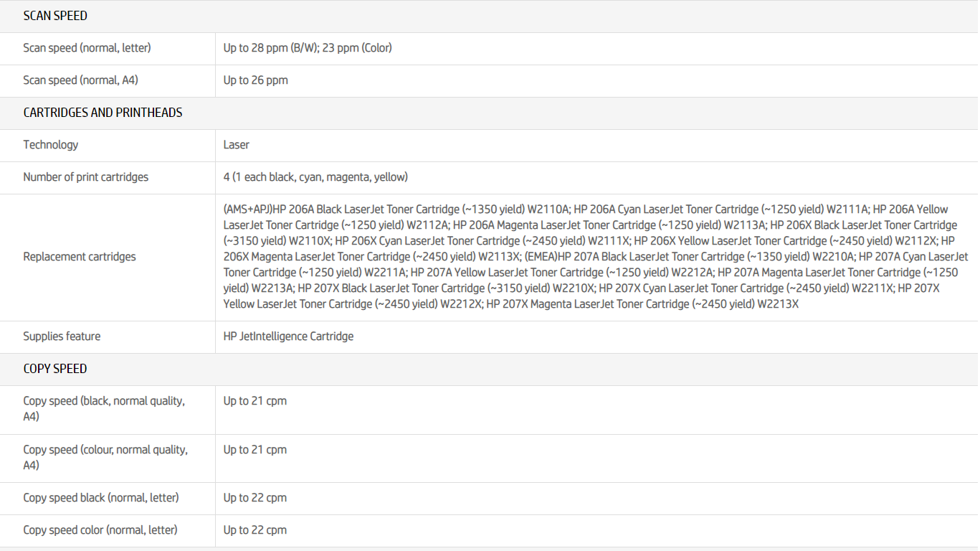Viewport: 980px width, 551px height.
Task: Click the CARTRIDGES AND PRINTHEADS section header
Action: point(103,113)
